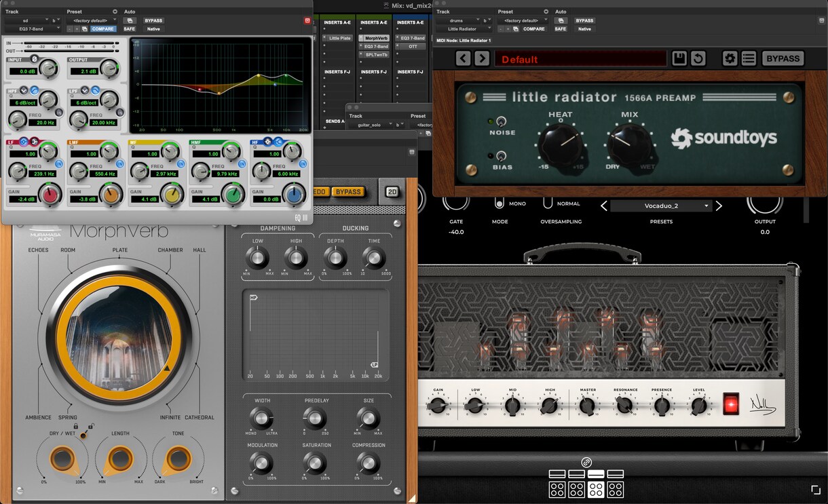Open the Vocaduo_2 presets dropdown

tap(661, 206)
